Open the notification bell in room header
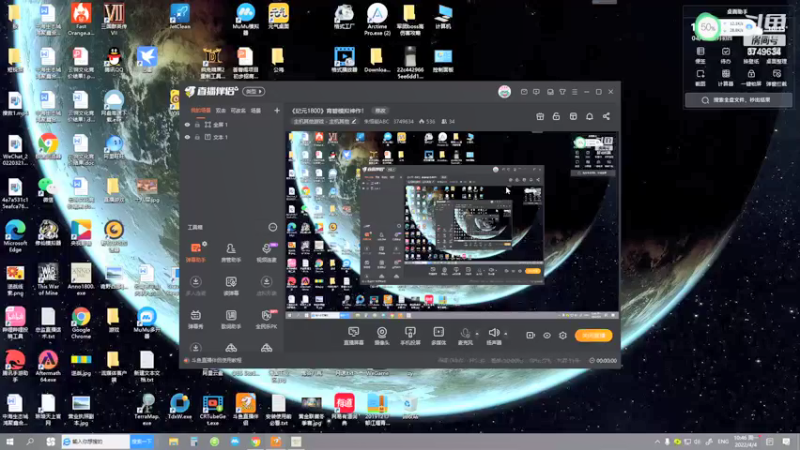Viewport: 800px width, 450px height. tap(589, 116)
